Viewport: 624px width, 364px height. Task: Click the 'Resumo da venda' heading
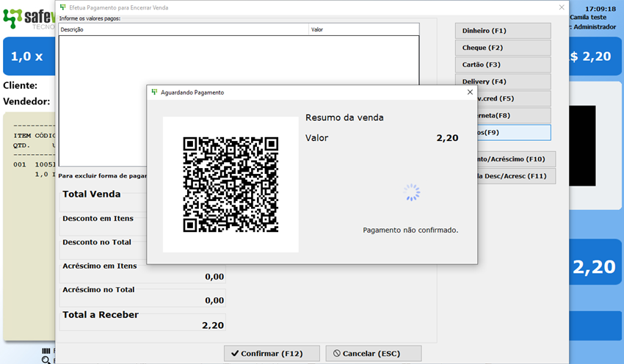click(x=344, y=117)
